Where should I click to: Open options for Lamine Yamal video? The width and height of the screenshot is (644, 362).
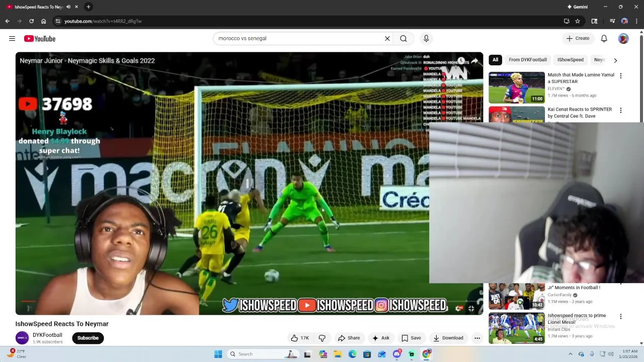pyautogui.click(x=620, y=76)
